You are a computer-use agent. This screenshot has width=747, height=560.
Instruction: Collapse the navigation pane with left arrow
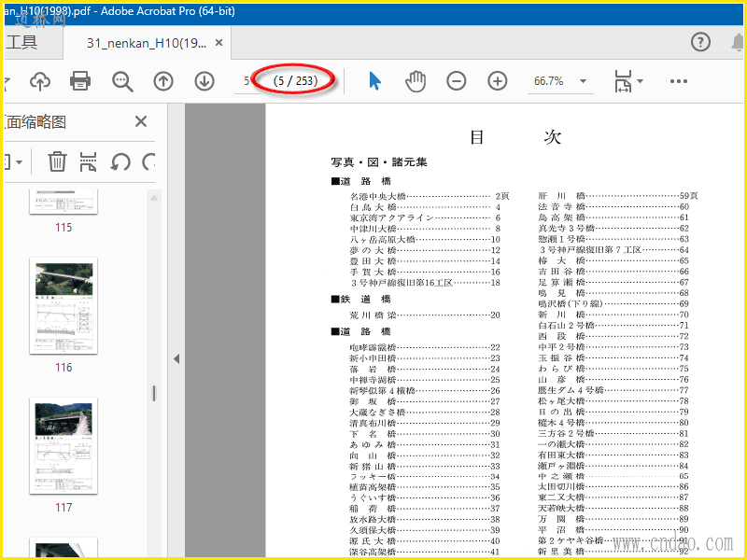coord(176,358)
